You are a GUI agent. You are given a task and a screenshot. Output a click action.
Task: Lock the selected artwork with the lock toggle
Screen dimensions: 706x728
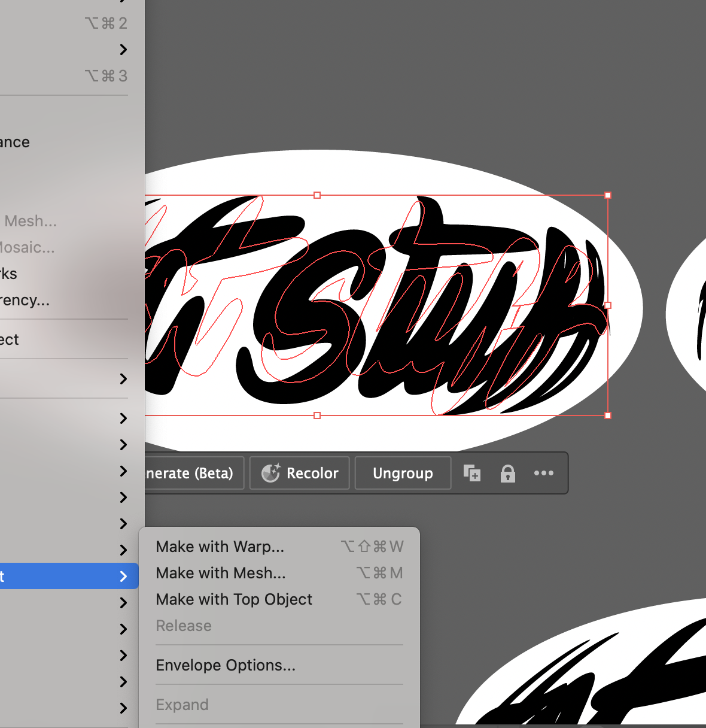[507, 473]
